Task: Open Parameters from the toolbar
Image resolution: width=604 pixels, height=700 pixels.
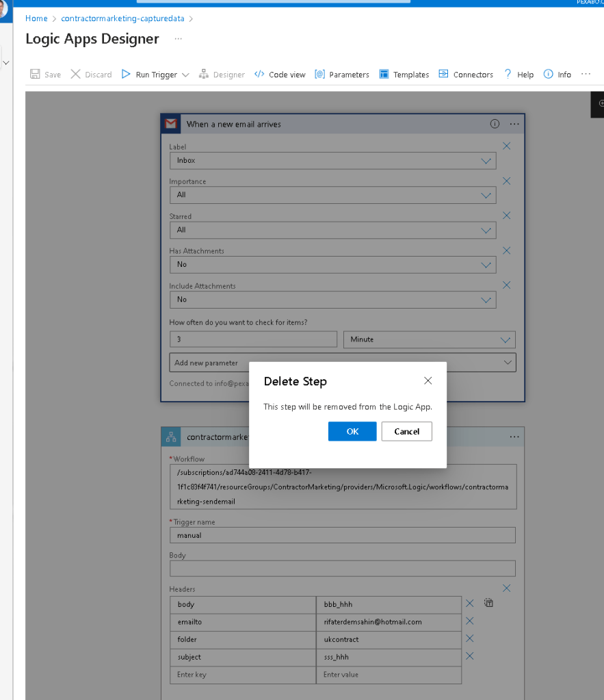Action: point(342,74)
